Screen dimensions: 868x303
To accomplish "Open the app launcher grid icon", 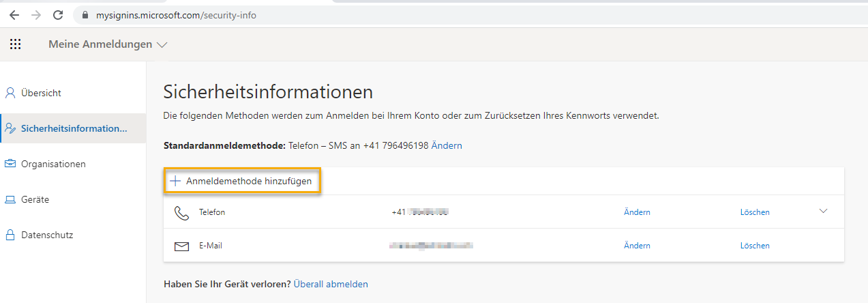I will (x=15, y=44).
